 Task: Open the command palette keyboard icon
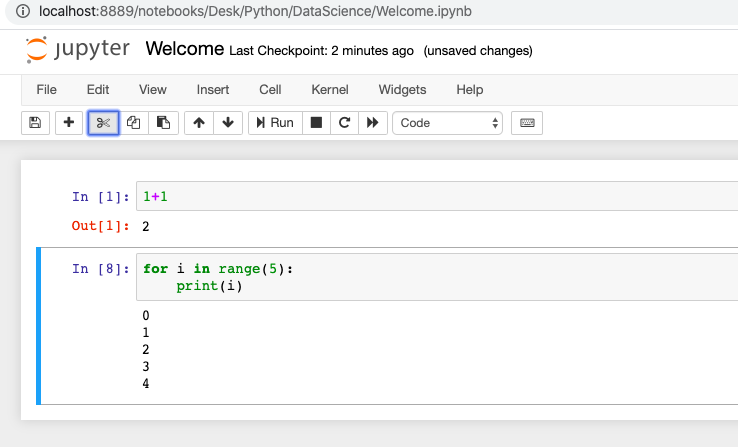[x=527, y=123]
